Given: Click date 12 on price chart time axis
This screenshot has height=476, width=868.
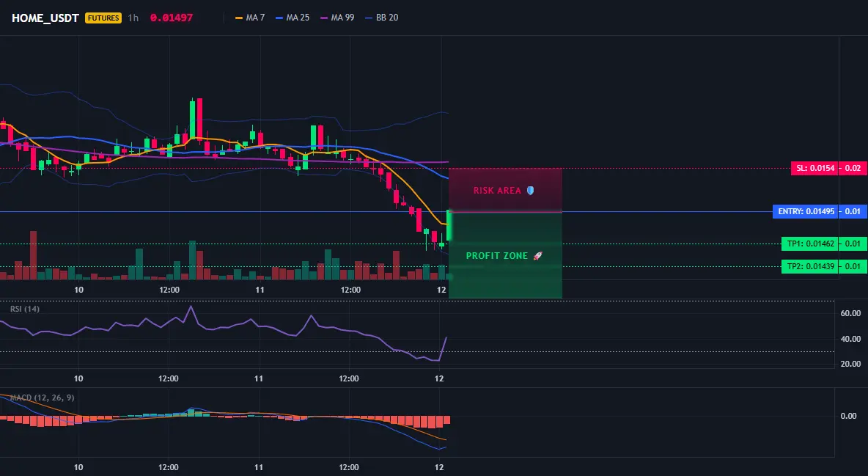Looking at the screenshot, I should point(441,290).
